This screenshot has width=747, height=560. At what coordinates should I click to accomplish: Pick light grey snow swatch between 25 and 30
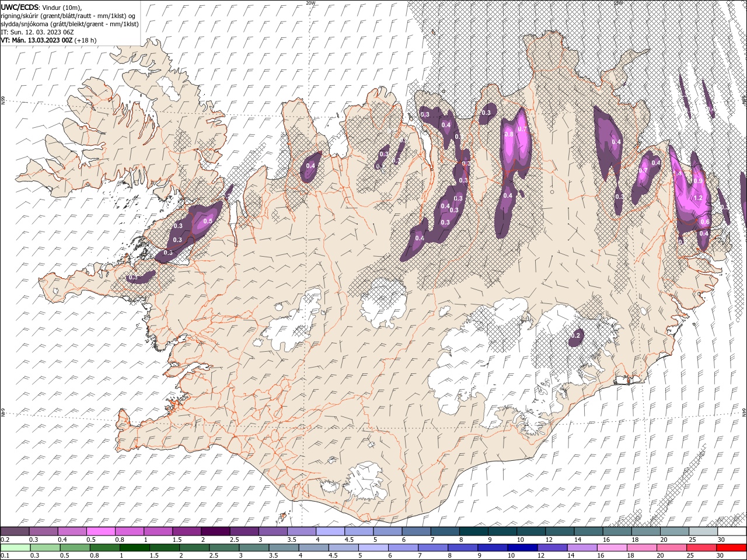tap(703, 531)
